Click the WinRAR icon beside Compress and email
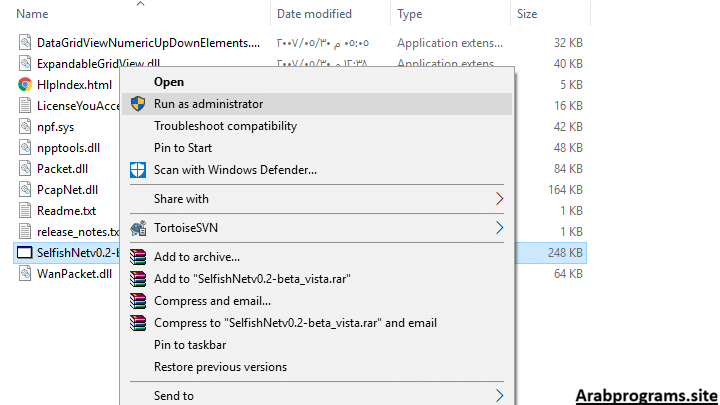The height and width of the screenshot is (405, 720). coord(138,301)
